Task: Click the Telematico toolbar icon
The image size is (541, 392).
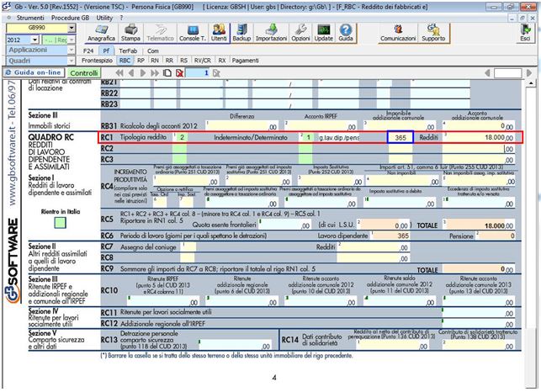Action: click(160, 33)
